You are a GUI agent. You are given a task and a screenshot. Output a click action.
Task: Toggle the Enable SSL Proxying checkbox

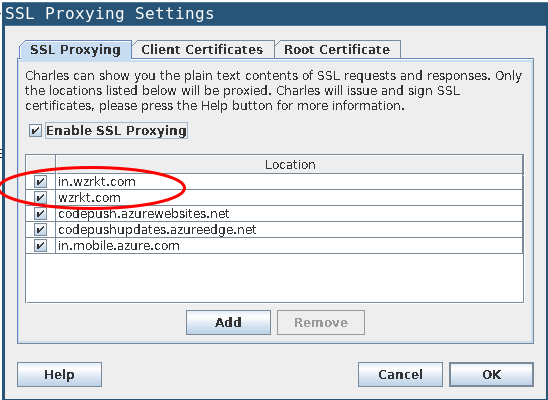35,131
